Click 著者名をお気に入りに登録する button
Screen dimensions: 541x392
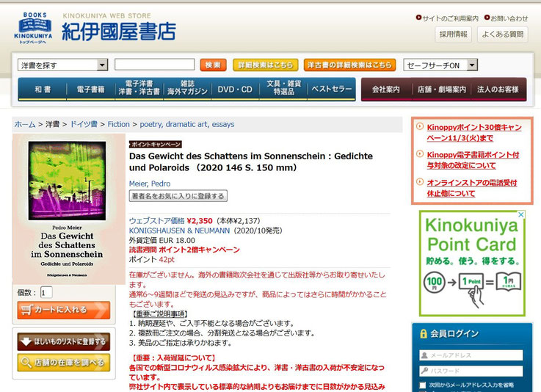pos(178,196)
